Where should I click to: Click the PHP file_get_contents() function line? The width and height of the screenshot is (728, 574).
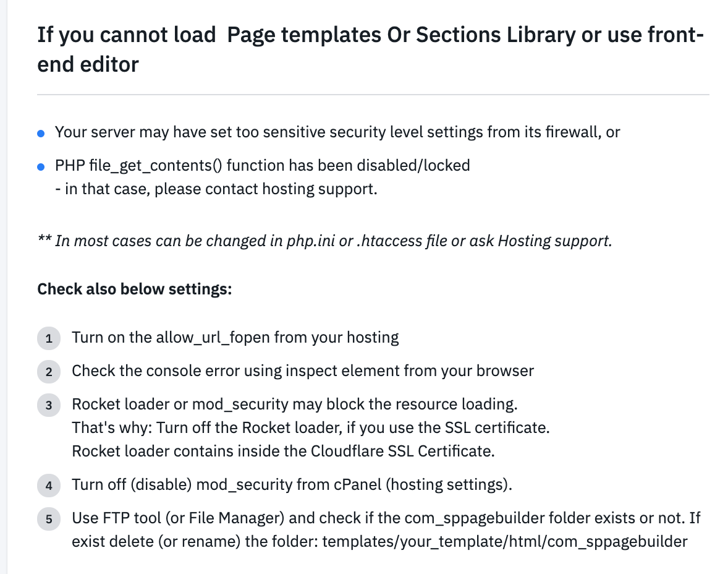pyautogui.click(x=262, y=165)
